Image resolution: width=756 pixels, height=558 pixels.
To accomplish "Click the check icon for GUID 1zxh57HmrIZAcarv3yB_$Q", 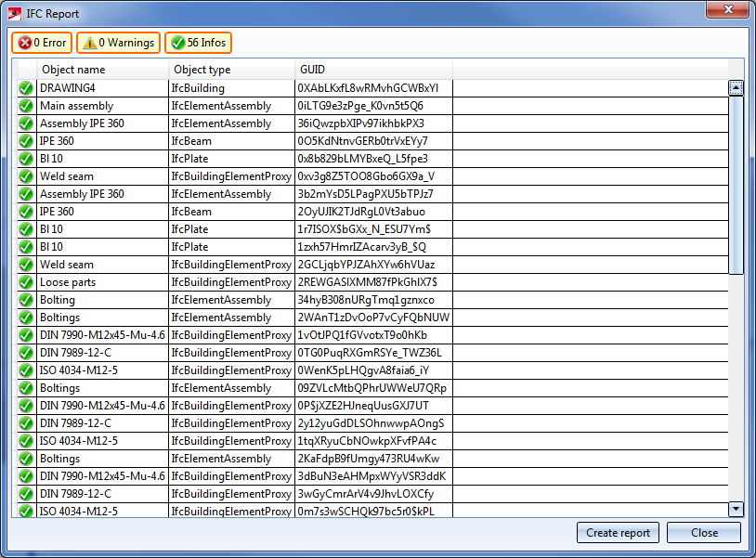I will point(26,247).
